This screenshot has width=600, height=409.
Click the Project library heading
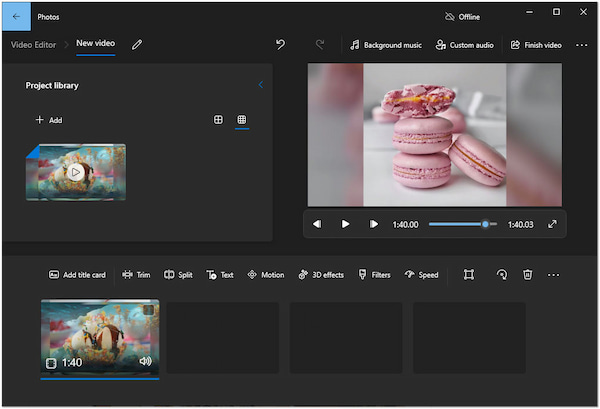pos(52,85)
